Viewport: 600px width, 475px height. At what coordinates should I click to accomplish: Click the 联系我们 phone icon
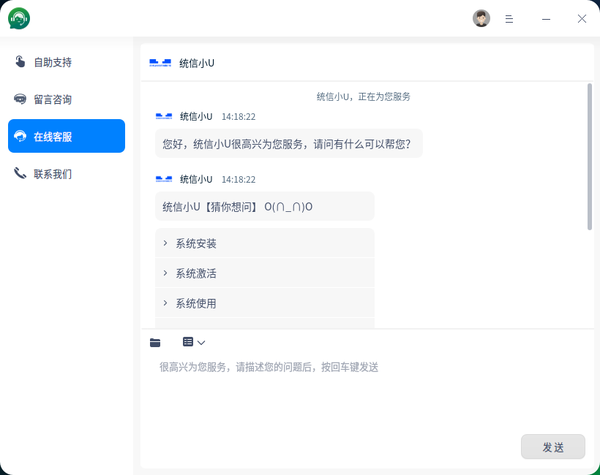20,173
